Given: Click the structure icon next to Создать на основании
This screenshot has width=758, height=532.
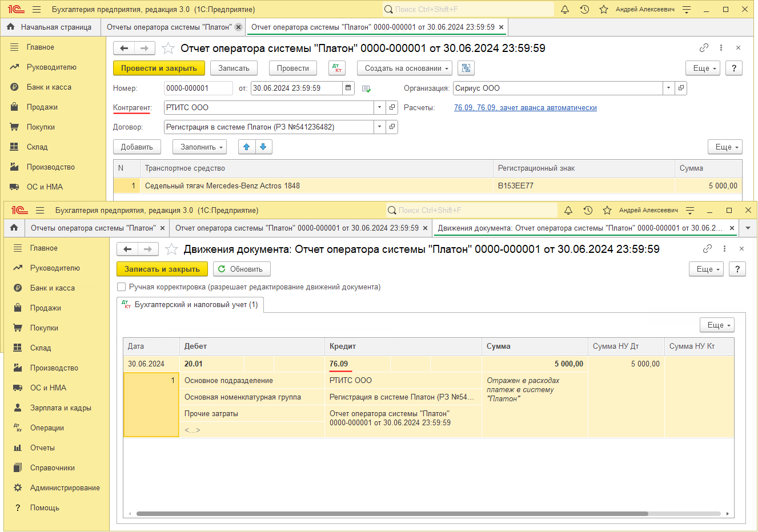Looking at the screenshot, I should (x=466, y=68).
